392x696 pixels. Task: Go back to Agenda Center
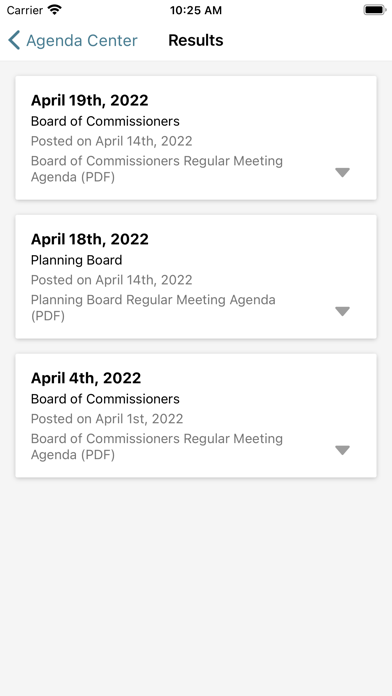coord(73,40)
